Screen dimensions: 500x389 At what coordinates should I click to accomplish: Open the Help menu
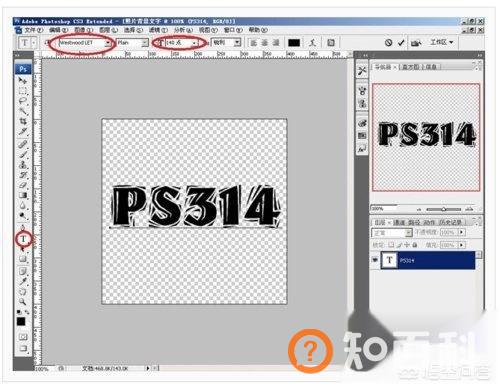[x=258, y=30]
